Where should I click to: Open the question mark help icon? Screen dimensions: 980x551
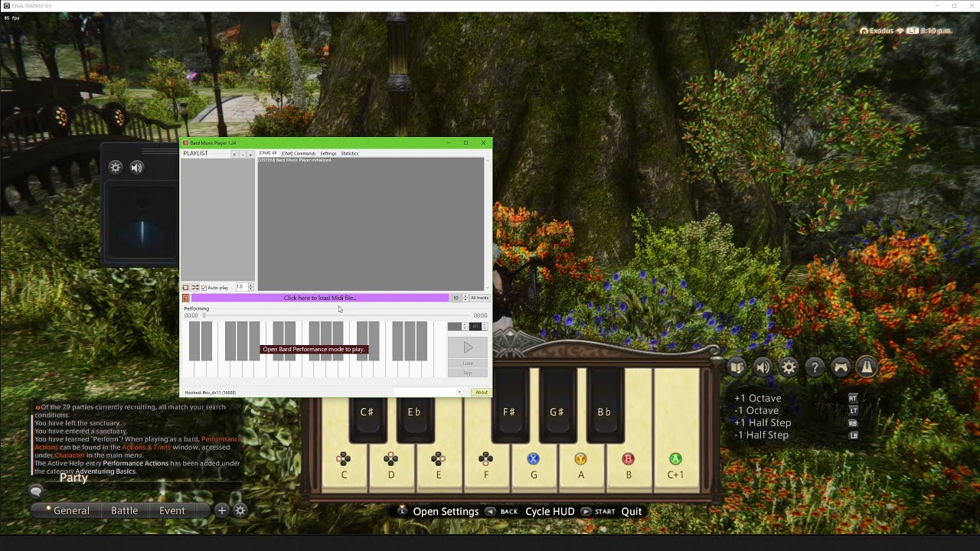[815, 367]
